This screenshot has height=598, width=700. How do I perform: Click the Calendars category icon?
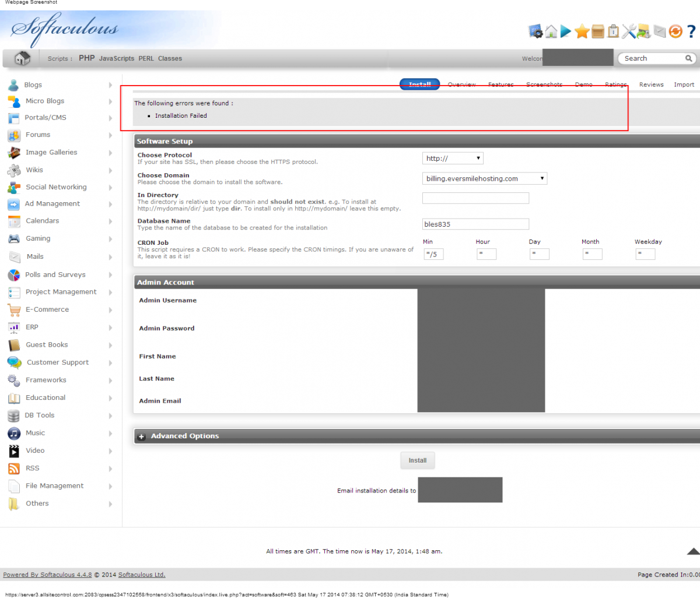click(13, 221)
